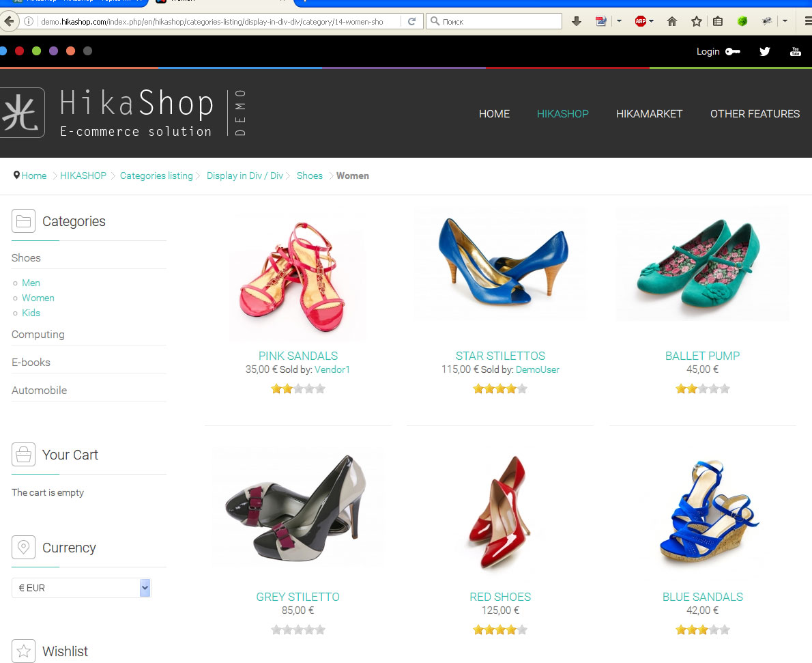Viewport: 812px width, 663px height.
Task: Open the DemoUser seller link
Action: pos(538,369)
